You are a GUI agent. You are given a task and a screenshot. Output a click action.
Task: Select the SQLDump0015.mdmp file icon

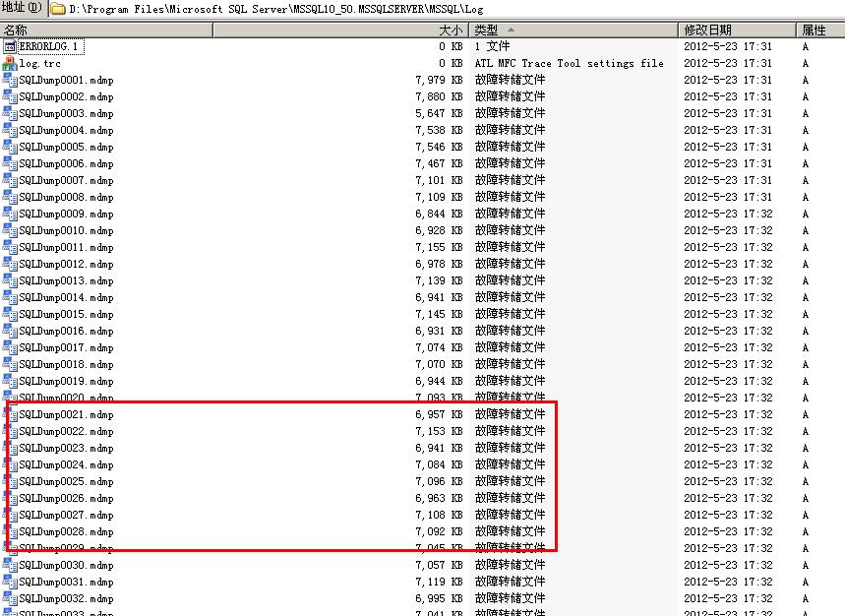[10, 314]
